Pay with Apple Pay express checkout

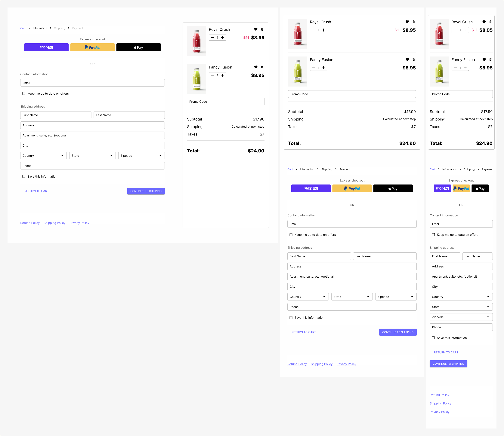coord(138,47)
